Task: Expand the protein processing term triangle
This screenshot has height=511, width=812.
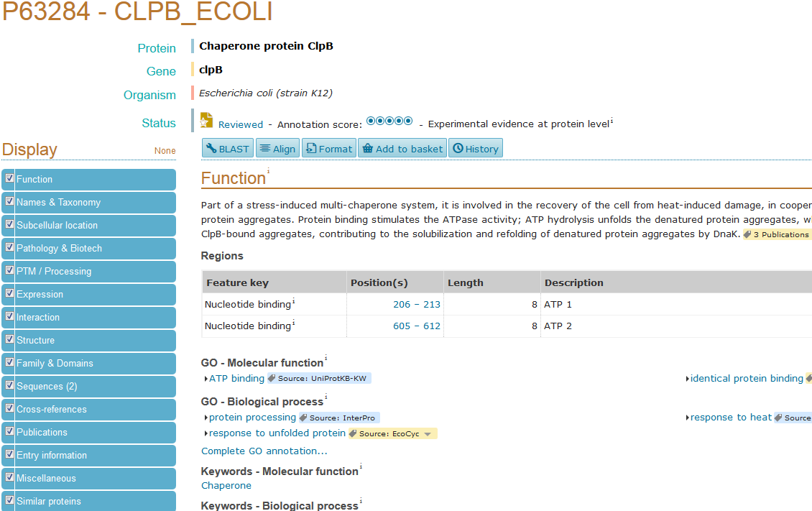Action: pyautogui.click(x=206, y=418)
